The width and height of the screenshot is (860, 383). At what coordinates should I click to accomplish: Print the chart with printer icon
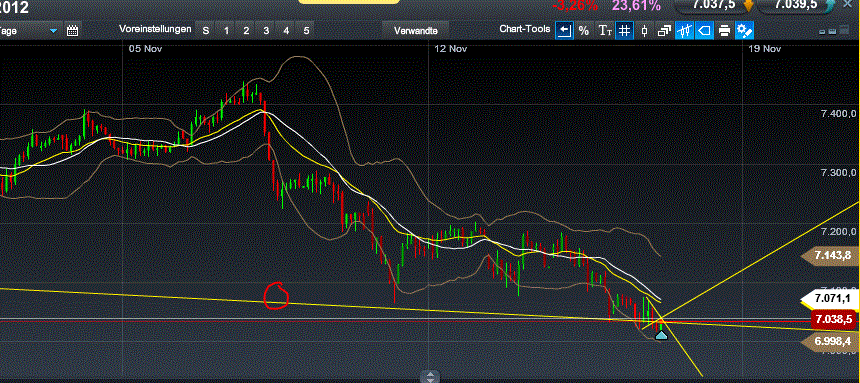[724, 30]
